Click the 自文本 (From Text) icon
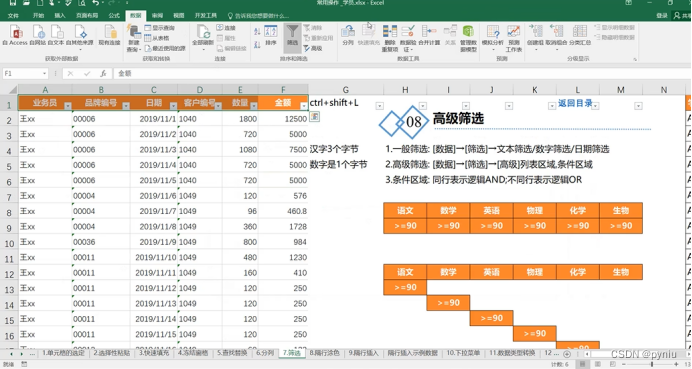 tap(56, 32)
